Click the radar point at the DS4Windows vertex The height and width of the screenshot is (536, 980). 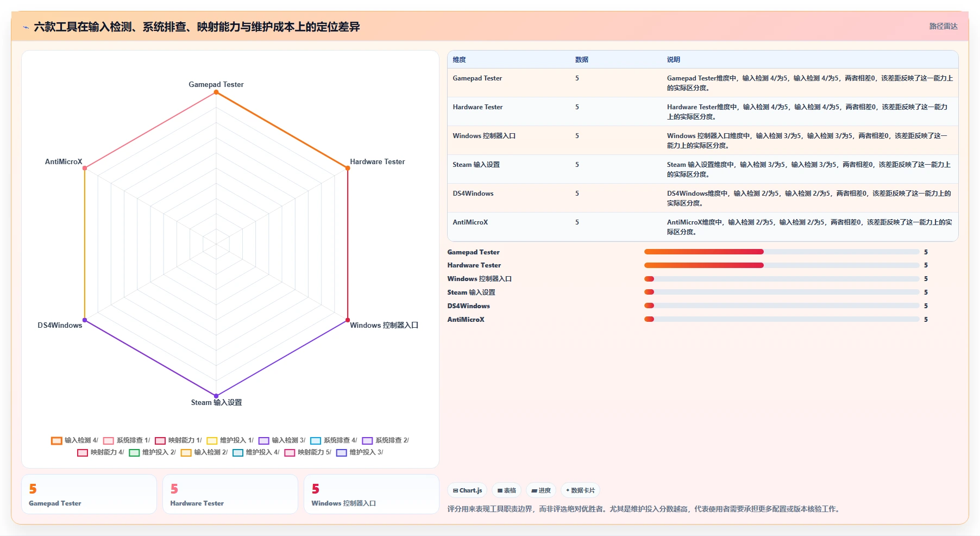pos(85,320)
